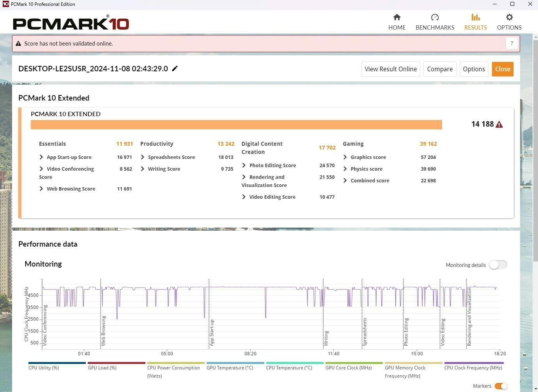The width and height of the screenshot is (538, 392).
Task: Open the OPTIONS tab
Action: [509, 22]
